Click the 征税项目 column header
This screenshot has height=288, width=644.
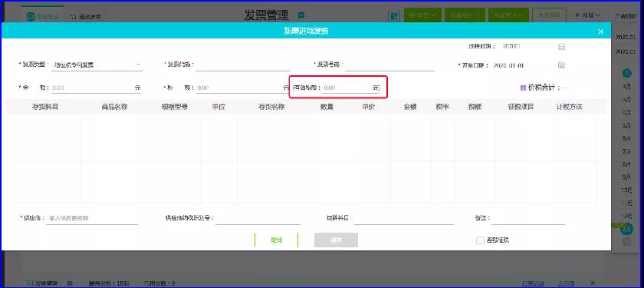(521, 107)
